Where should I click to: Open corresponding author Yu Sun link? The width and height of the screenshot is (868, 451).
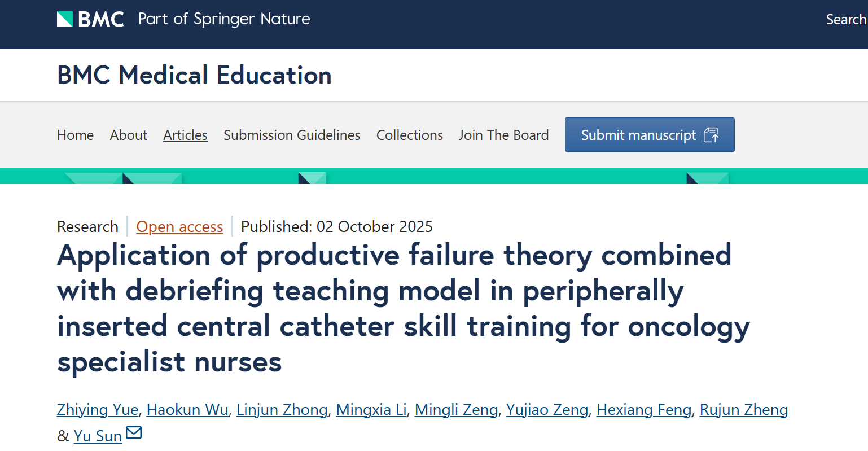[98, 436]
